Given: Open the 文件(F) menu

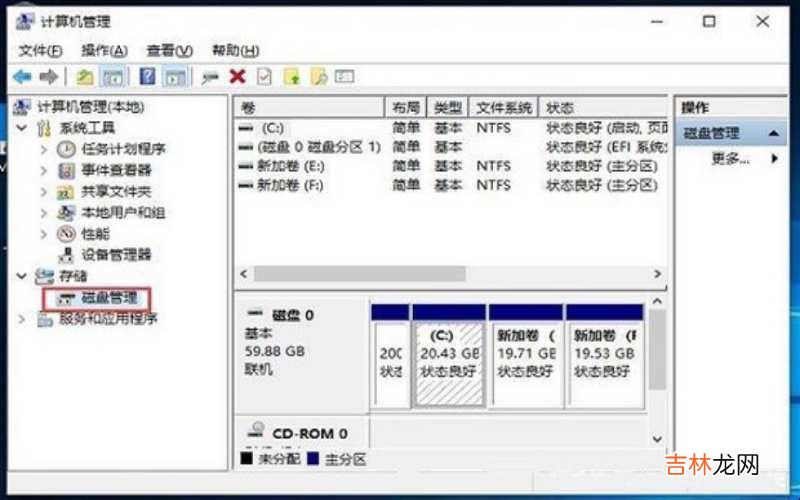Looking at the screenshot, I should pyautogui.click(x=40, y=51).
